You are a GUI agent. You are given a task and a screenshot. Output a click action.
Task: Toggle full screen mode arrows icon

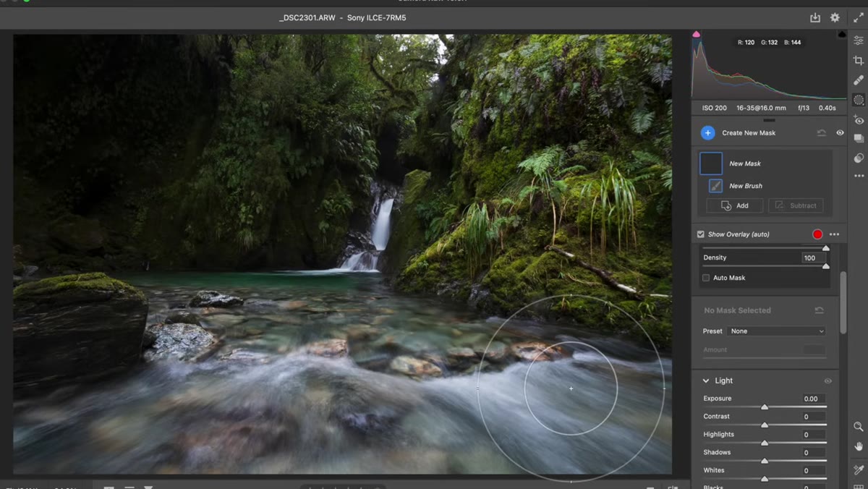pos(859,17)
